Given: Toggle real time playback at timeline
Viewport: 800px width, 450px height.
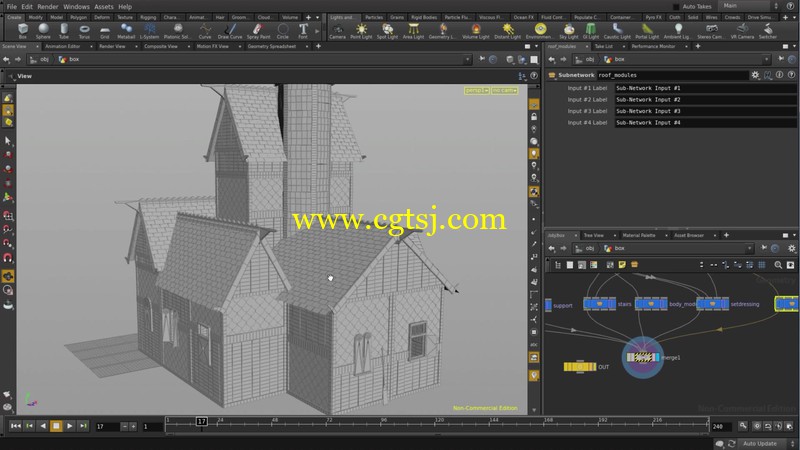Looking at the screenshot, I should point(757,426).
